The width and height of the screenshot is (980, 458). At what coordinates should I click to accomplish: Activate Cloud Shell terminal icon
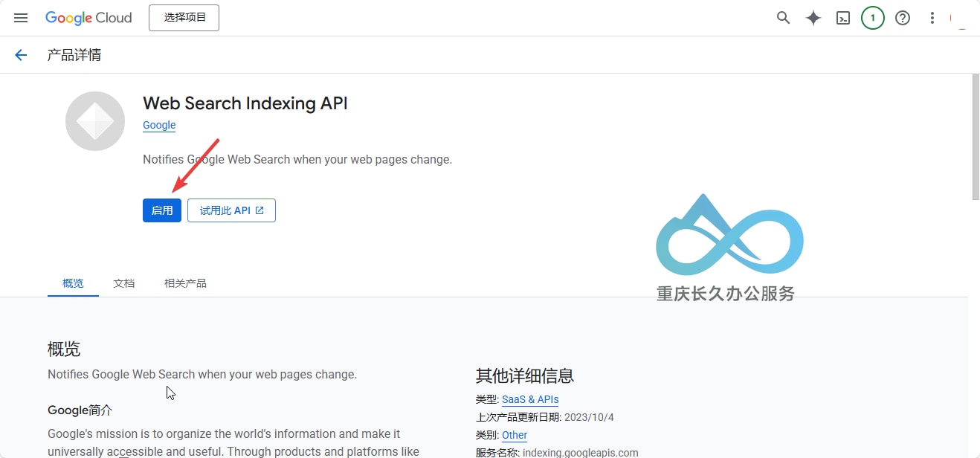coord(843,18)
